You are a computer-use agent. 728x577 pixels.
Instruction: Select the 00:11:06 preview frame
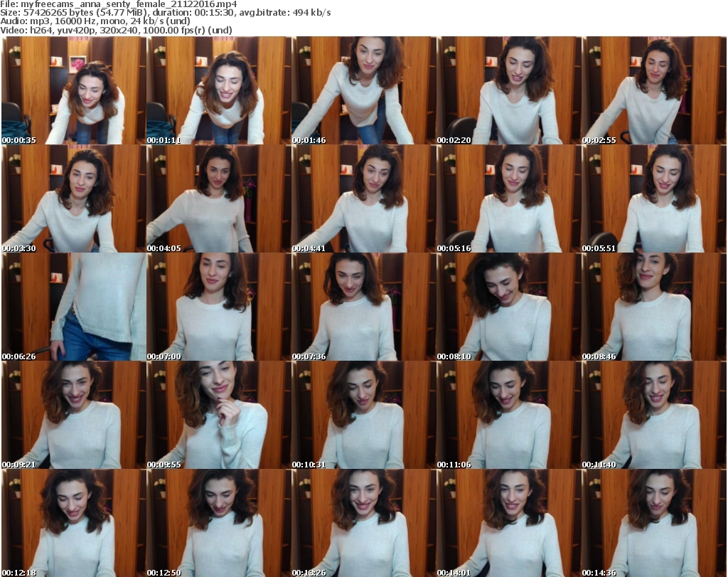click(509, 415)
